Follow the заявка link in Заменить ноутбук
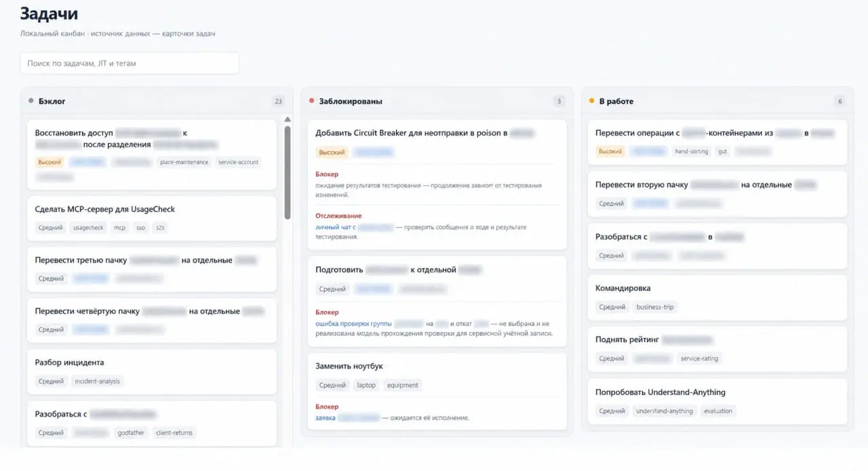868x471 pixels. (325, 417)
